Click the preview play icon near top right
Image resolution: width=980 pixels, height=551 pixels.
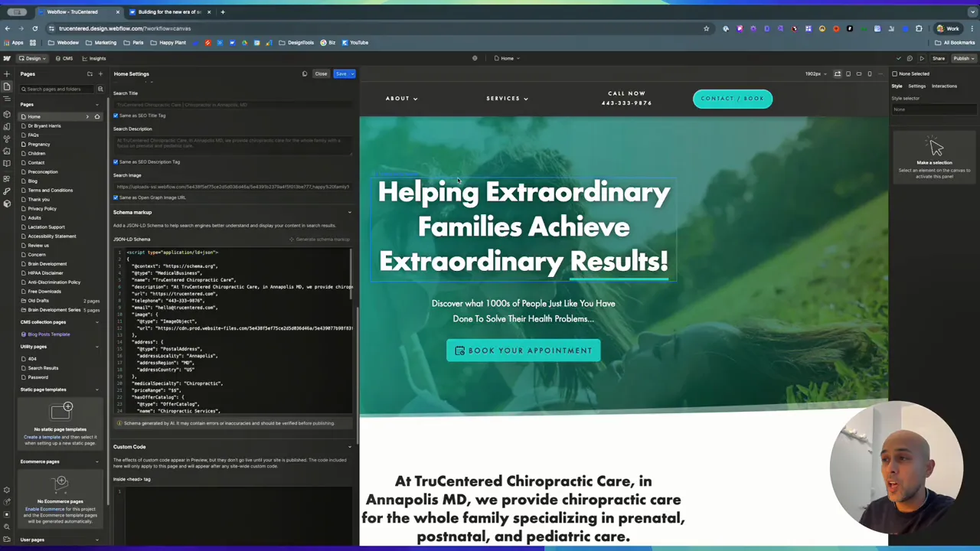point(922,59)
